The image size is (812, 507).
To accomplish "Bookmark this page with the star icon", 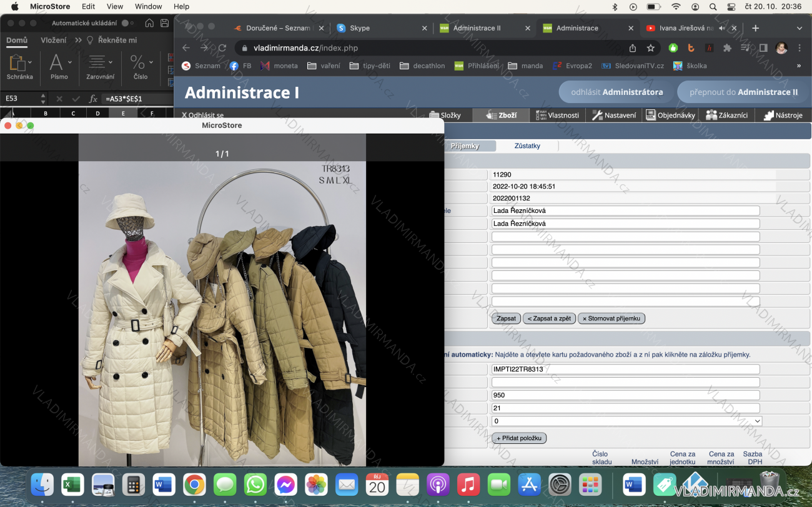I will click(650, 48).
